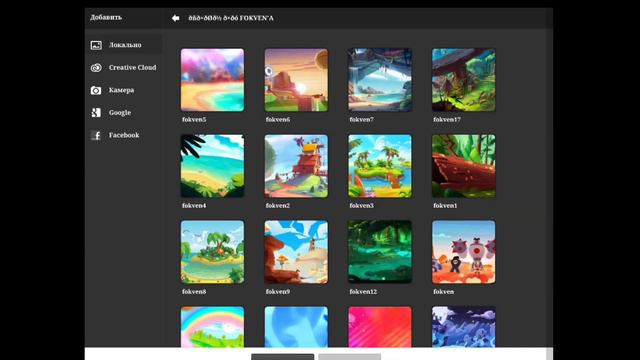Select the fokven characters thumbnail

464,252
